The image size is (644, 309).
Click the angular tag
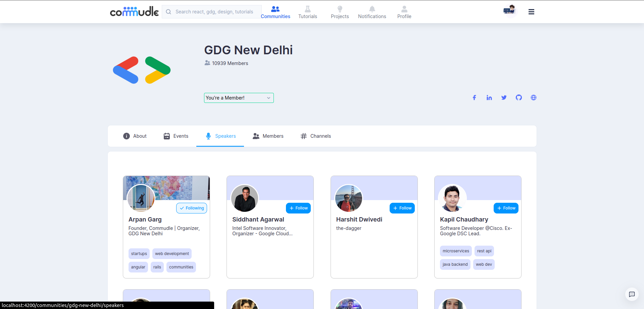[x=138, y=267]
